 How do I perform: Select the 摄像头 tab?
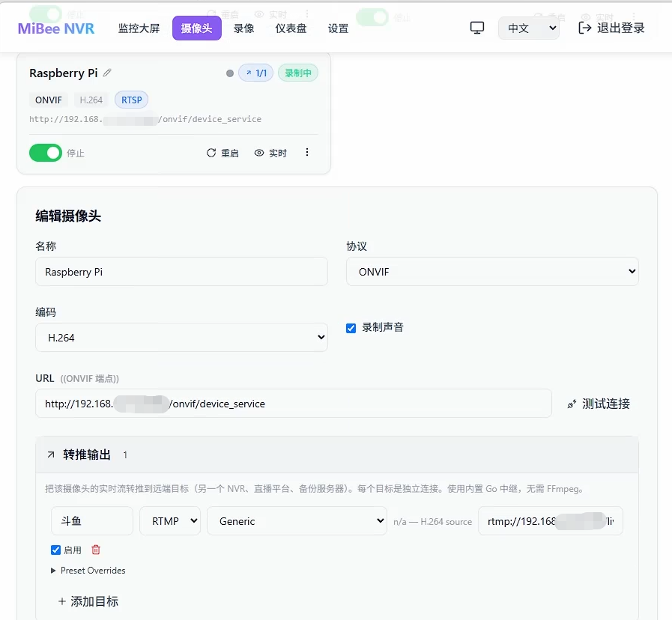(x=197, y=28)
